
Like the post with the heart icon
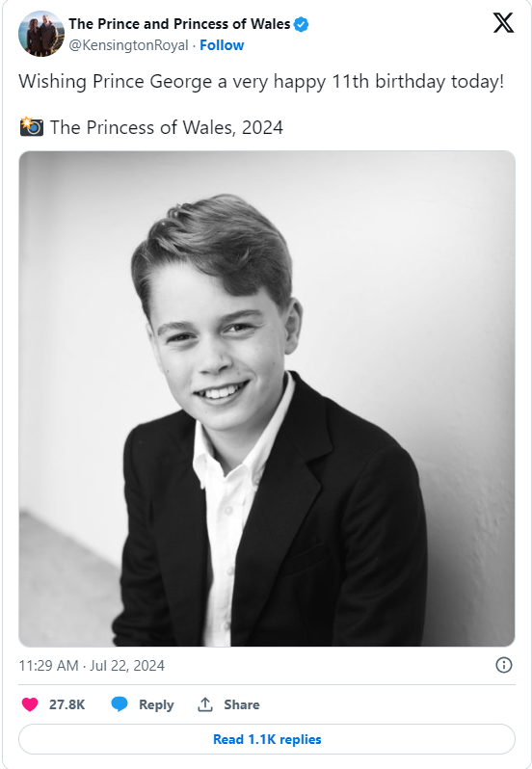pos(30,704)
